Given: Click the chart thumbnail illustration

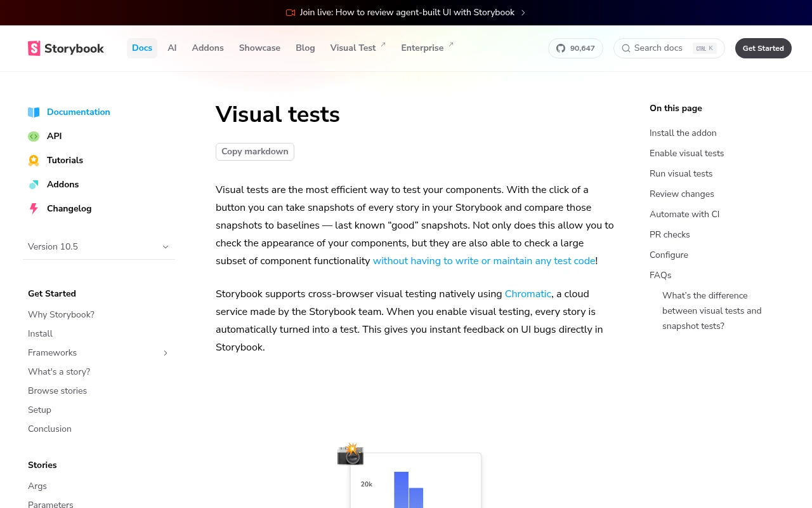Looking at the screenshot, I should point(416,481).
